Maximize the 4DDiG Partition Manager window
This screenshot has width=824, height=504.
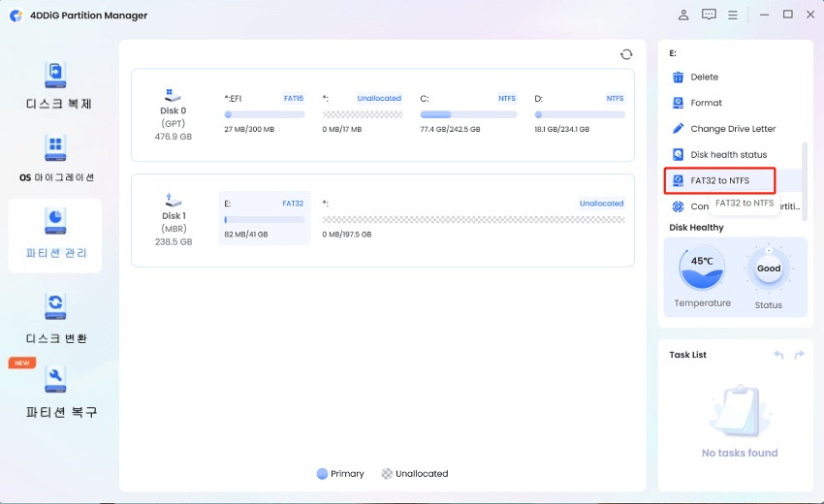click(788, 15)
